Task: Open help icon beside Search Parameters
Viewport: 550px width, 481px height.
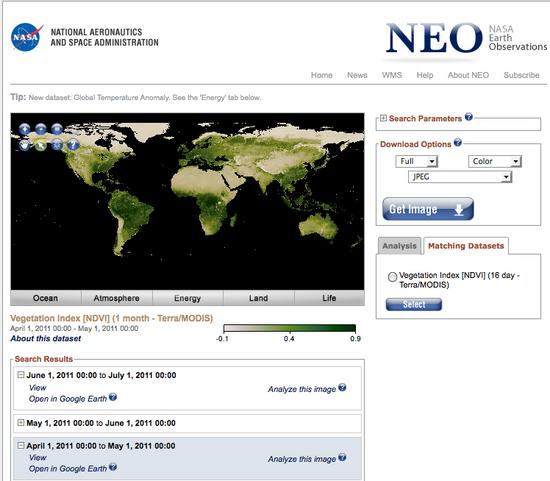Action: 469,117
